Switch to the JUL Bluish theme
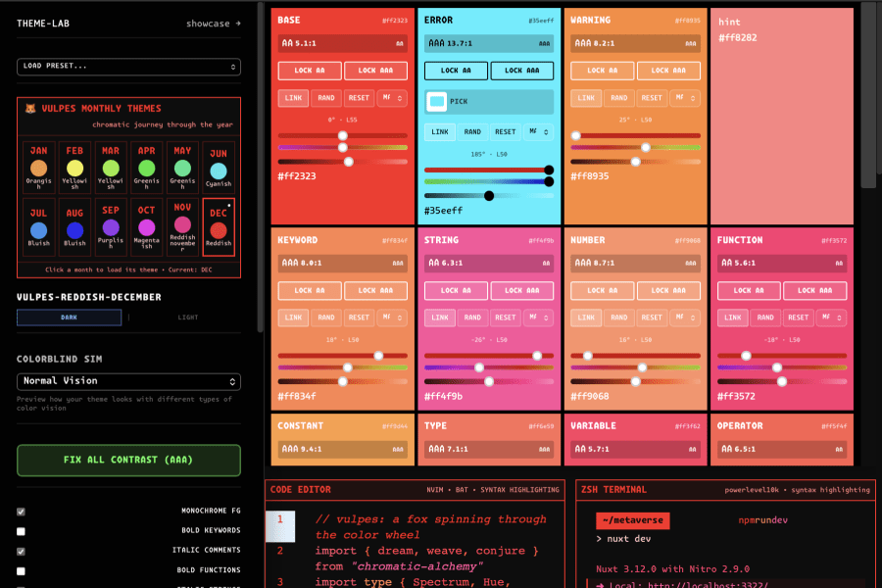882x588 pixels. pos(39,226)
